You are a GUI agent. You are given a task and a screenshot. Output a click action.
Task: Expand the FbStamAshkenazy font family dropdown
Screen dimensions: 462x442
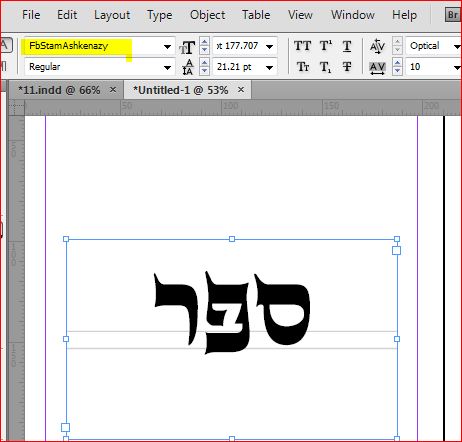pyautogui.click(x=167, y=47)
